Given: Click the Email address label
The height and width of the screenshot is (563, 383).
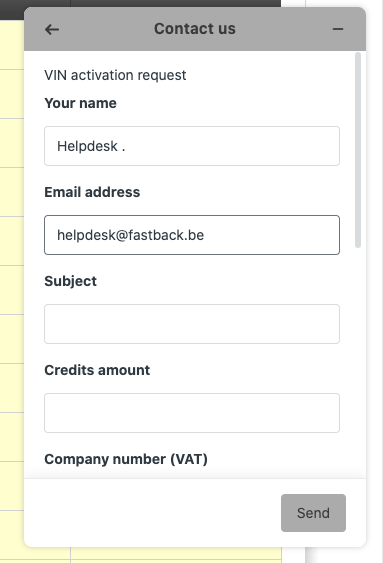Looking at the screenshot, I should 92,192.
